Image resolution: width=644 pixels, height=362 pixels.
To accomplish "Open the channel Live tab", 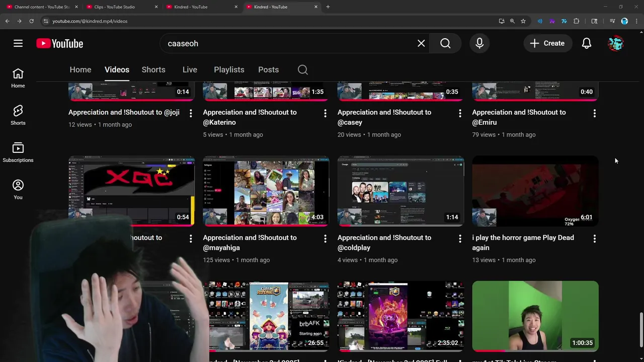I will [190, 70].
